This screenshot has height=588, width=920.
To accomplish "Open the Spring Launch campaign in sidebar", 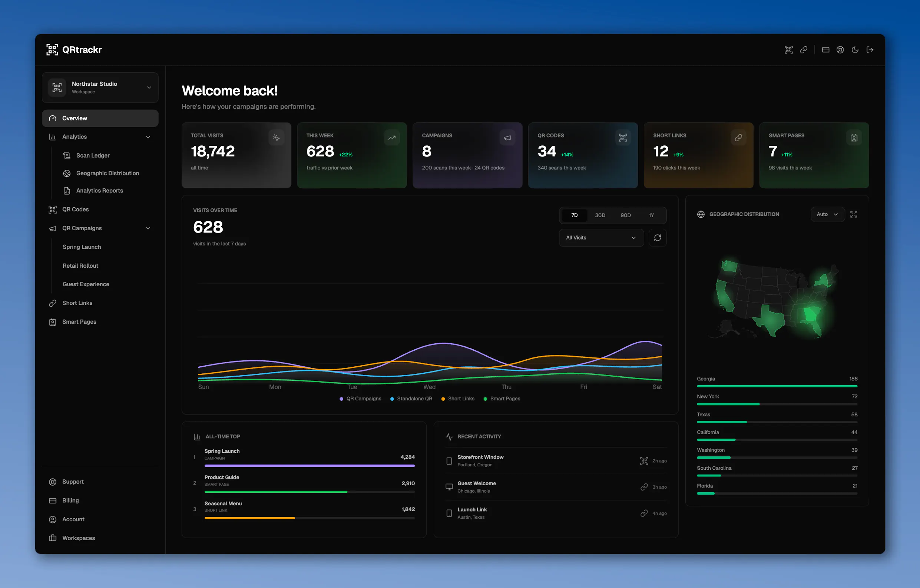I will [x=82, y=247].
